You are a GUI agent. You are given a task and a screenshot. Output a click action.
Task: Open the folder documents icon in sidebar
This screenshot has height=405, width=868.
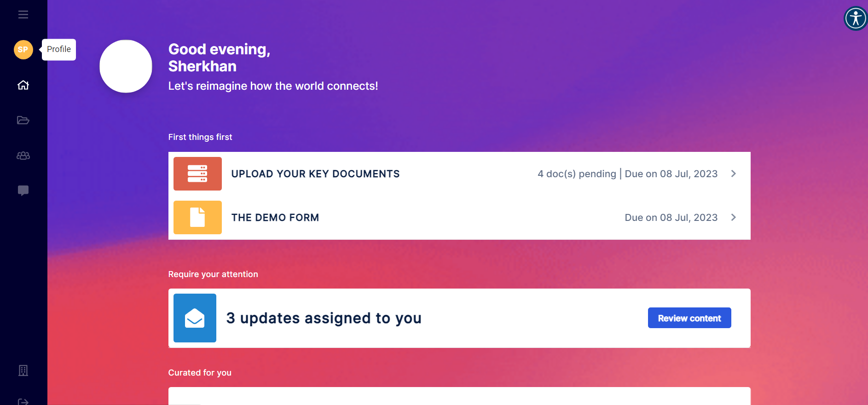click(23, 120)
